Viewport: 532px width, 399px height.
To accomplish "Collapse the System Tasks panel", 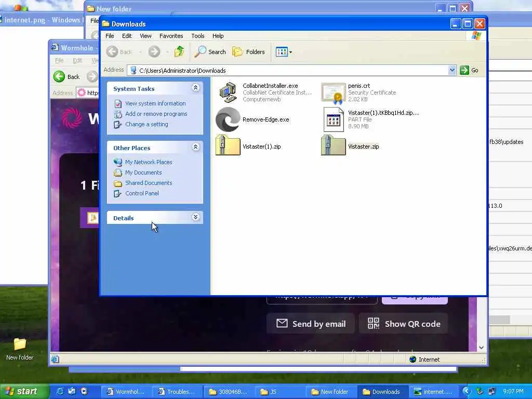I will 195,87.
